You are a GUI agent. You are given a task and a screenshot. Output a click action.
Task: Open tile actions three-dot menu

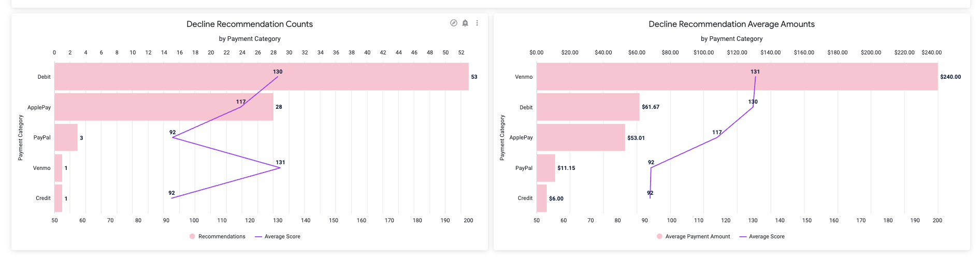477,23
